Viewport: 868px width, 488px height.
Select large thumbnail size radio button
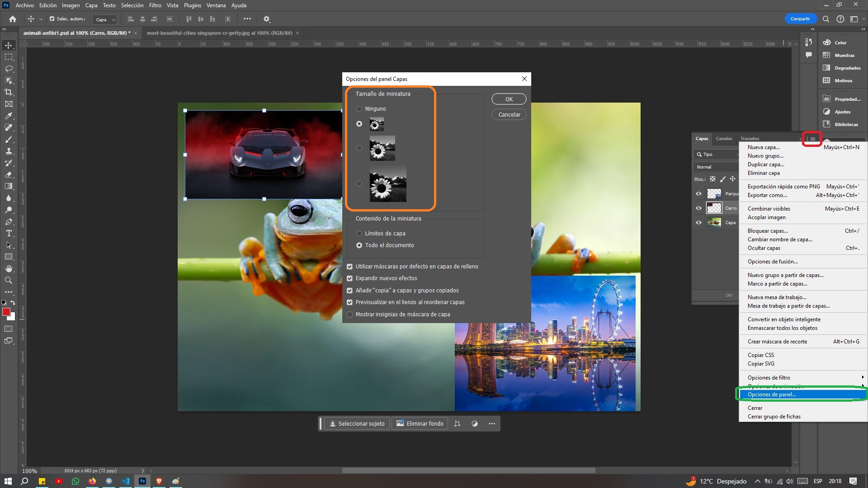[x=359, y=183]
